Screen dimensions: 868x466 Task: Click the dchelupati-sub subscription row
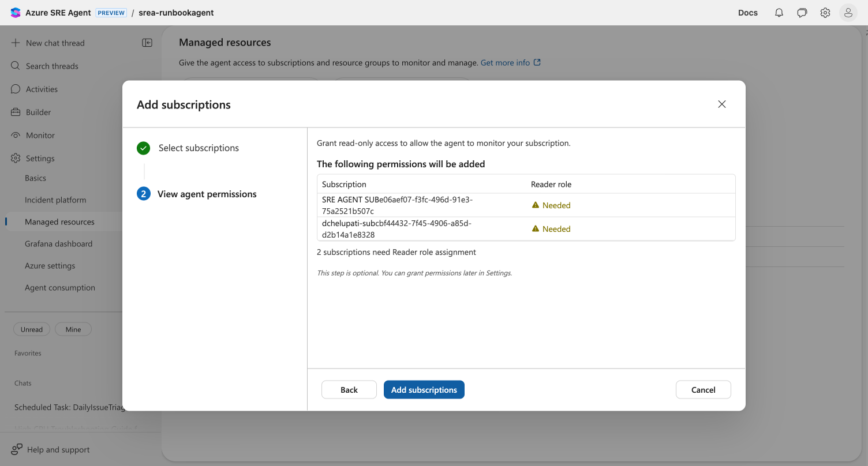(x=526, y=228)
